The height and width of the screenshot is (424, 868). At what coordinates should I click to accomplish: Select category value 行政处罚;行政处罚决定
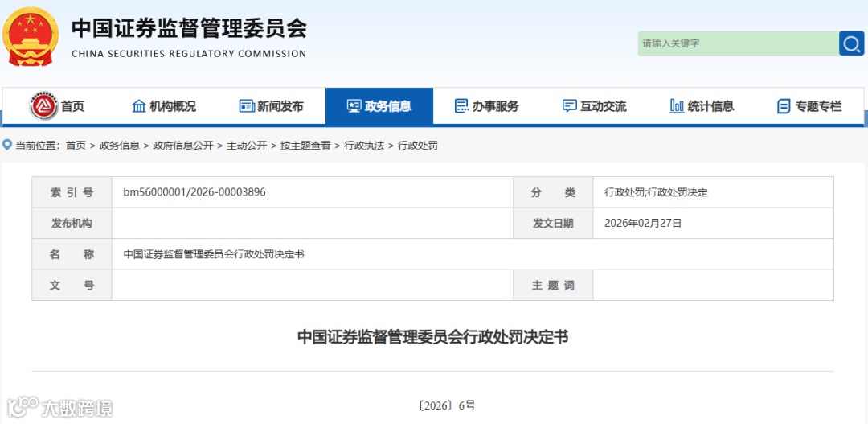(x=657, y=193)
